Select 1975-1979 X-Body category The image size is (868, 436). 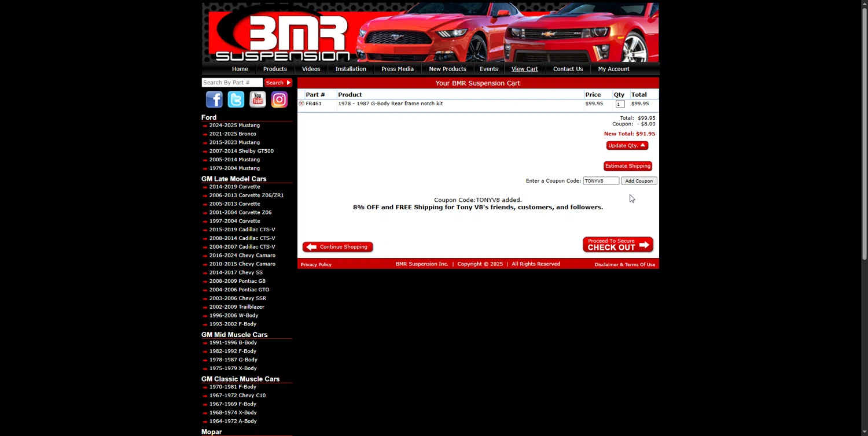coord(233,368)
